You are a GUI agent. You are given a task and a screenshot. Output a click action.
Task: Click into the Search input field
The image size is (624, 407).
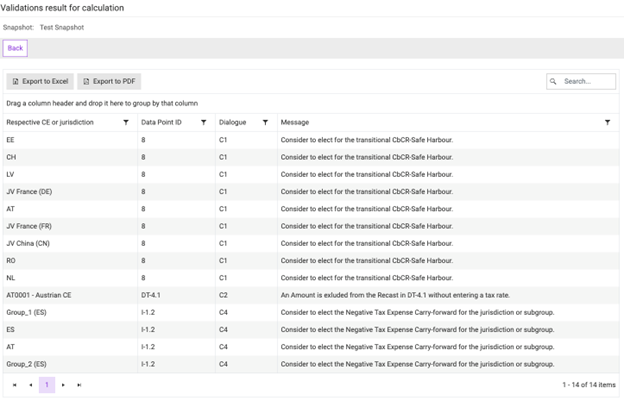(x=588, y=81)
